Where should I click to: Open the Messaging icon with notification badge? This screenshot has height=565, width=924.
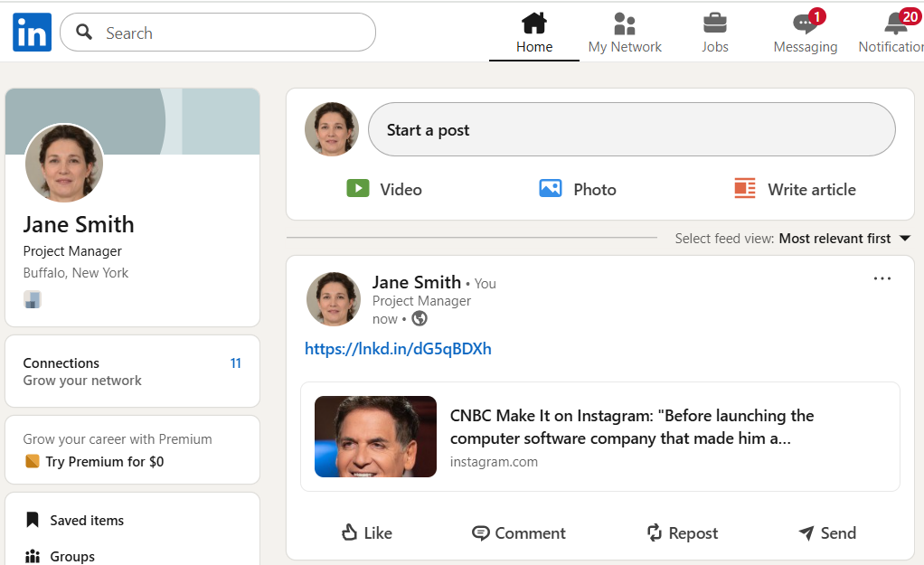coord(805,24)
